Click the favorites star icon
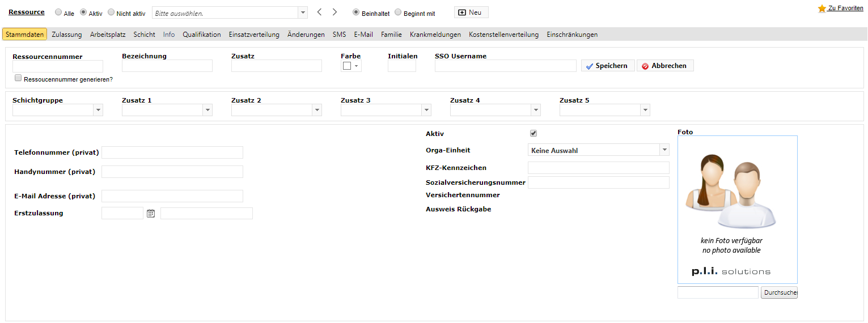The image size is (868, 323). [822, 8]
